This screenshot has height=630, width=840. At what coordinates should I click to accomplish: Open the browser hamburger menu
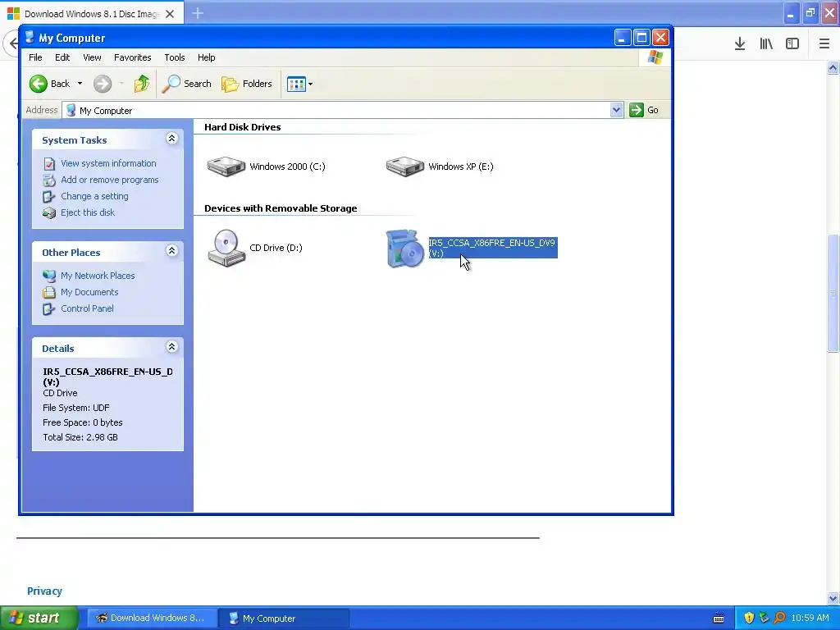pyautogui.click(x=824, y=44)
